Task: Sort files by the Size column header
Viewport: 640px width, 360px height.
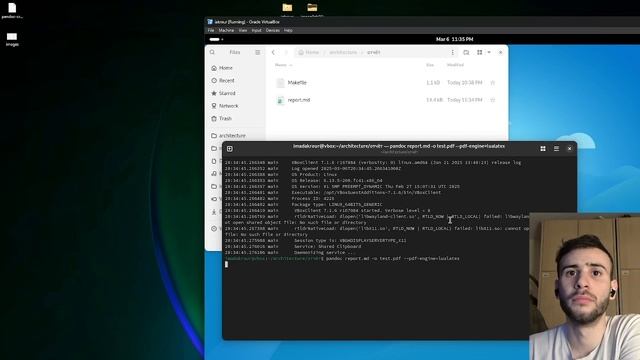Action: tap(430, 65)
